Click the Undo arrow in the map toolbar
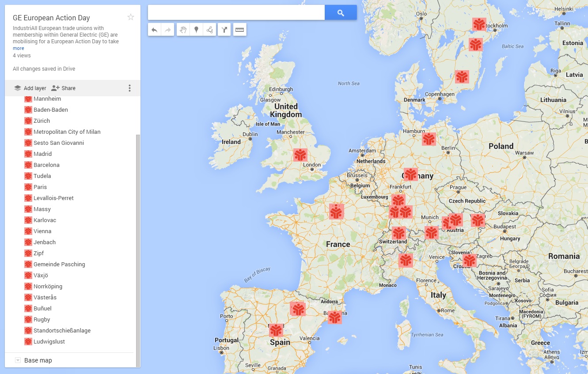This screenshot has width=588, height=374. click(154, 30)
